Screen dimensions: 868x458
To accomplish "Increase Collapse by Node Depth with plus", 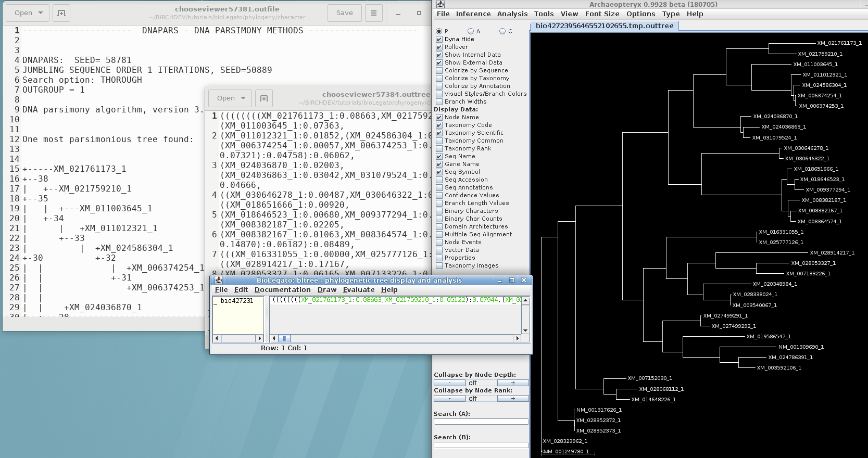I will coord(512,383).
